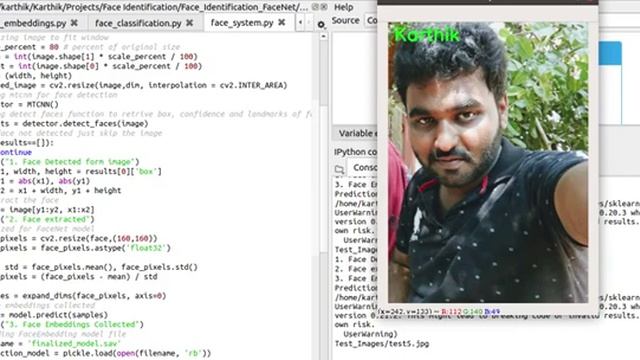Screen dimensions: 640x360
Task: Click console output 'Test_Images/test5.jpg'
Action: pos(382,344)
